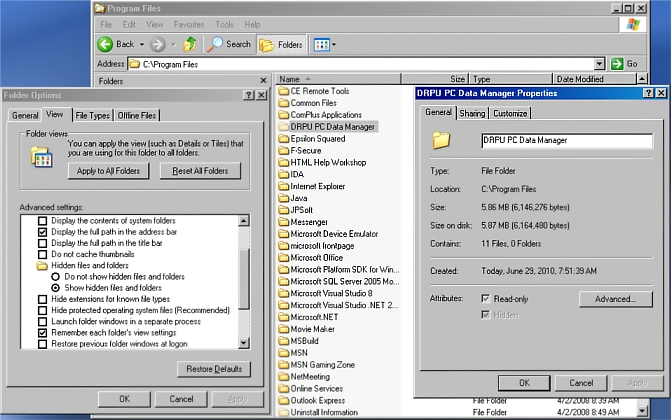Toggle the Read-only attribute checkbox
The image size is (671, 420).
coord(486,299)
